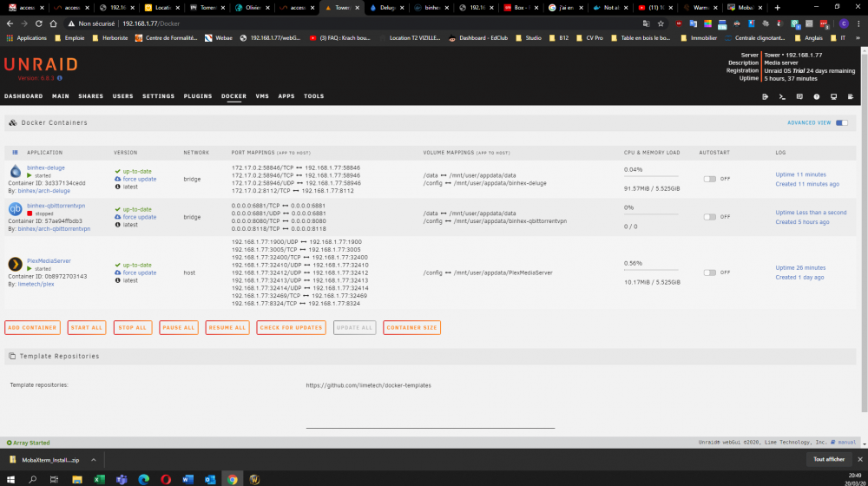868x486 pixels.
Task: Click the Container Size button
Action: coord(411,328)
